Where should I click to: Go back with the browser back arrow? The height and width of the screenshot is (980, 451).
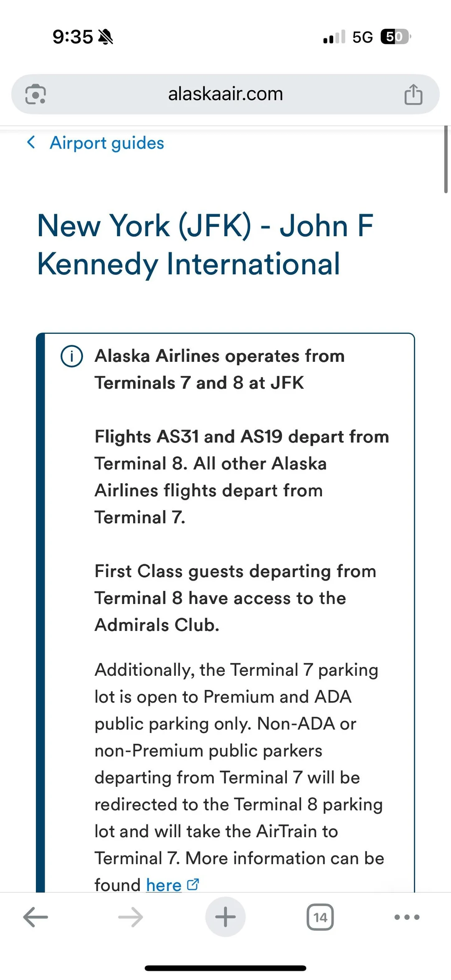point(35,917)
